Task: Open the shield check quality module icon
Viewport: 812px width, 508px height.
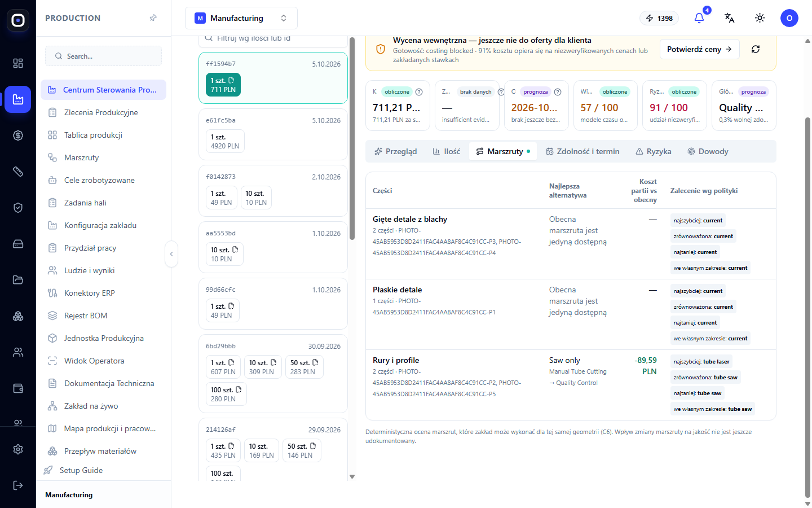Action: 18,208
